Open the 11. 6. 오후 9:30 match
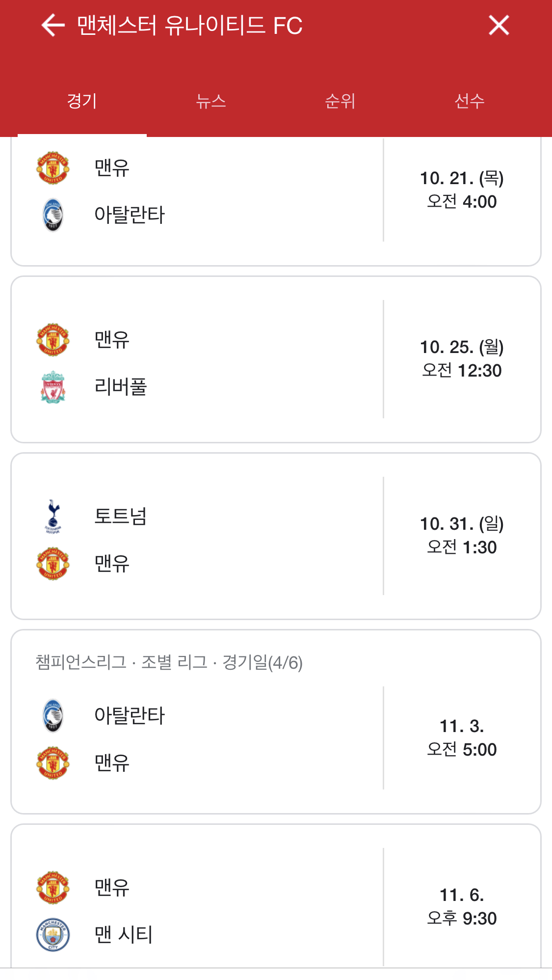The height and width of the screenshot is (980, 552). 276,897
